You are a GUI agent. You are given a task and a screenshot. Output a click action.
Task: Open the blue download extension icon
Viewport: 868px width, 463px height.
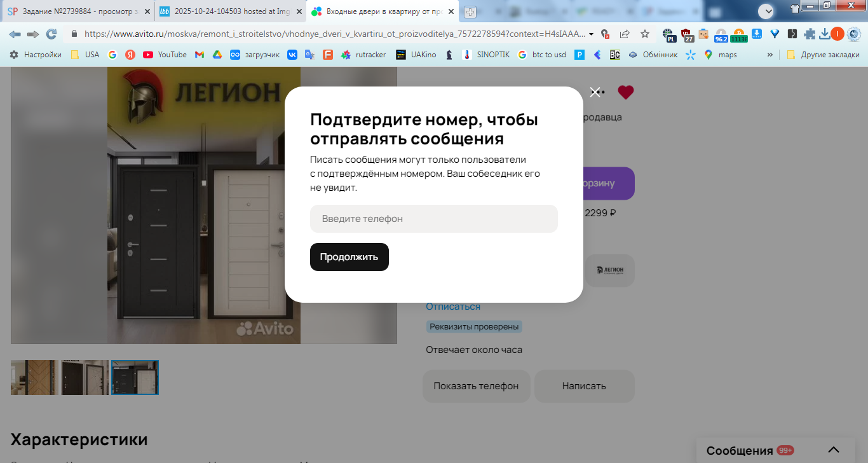tap(757, 34)
